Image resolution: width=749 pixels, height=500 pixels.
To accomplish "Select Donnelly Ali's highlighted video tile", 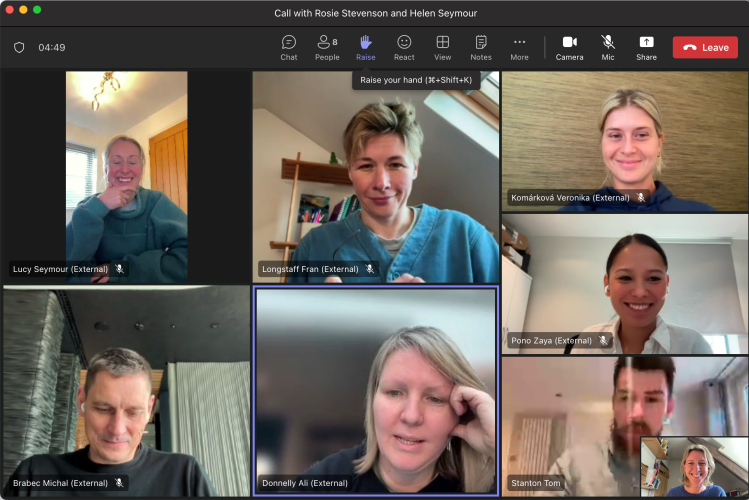I will click(x=375, y=390).
